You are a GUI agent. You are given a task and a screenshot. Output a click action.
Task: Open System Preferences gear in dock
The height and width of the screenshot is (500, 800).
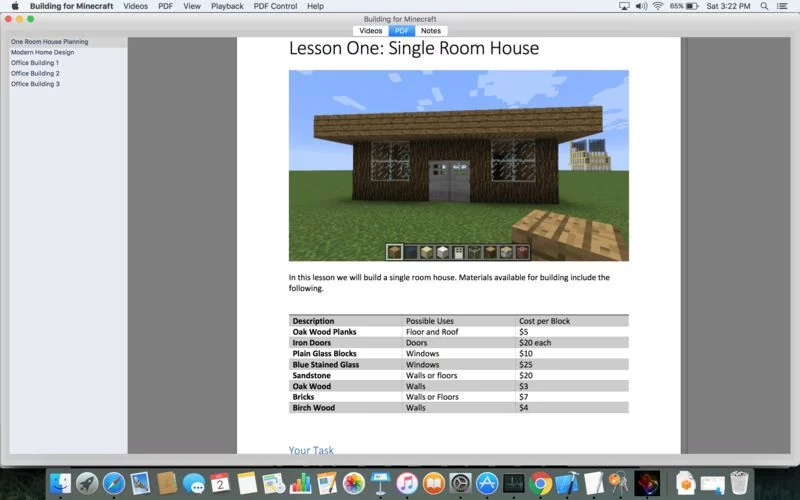460,483
